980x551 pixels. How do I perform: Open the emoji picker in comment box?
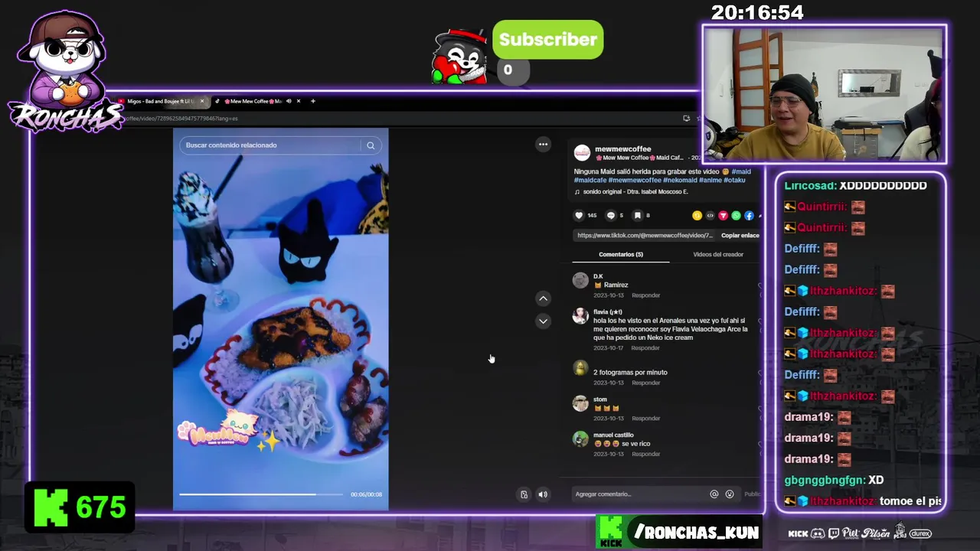click(730, 494)
